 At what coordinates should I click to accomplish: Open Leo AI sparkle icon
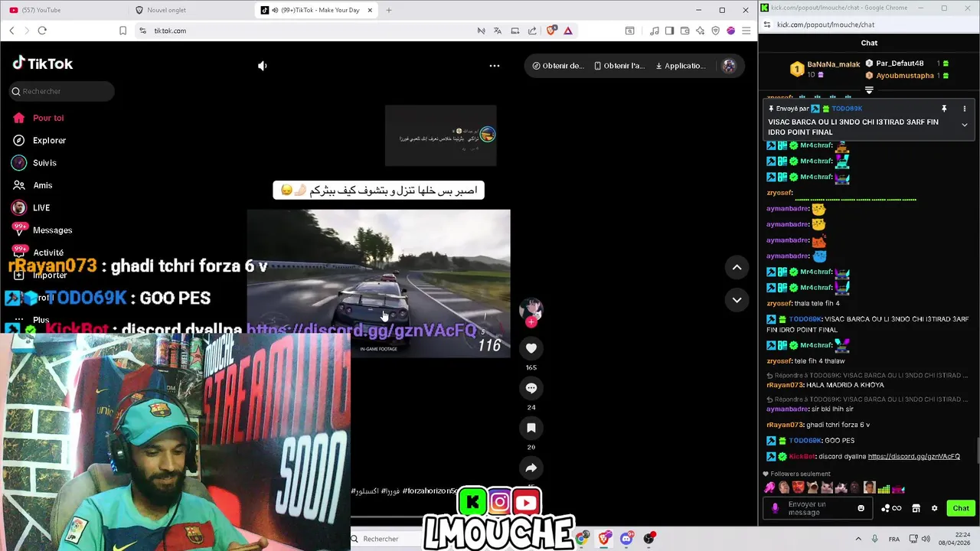click(x=700, y=31)
